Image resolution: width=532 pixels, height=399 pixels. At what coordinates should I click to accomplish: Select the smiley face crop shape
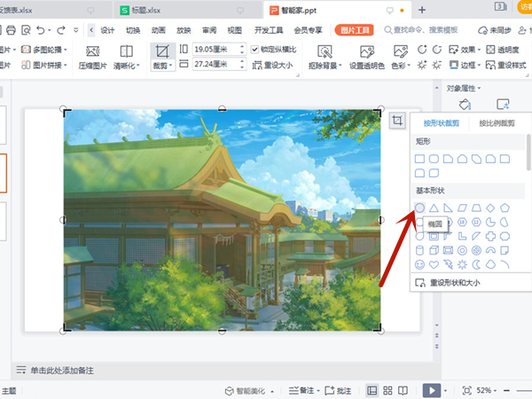point(419,264)
